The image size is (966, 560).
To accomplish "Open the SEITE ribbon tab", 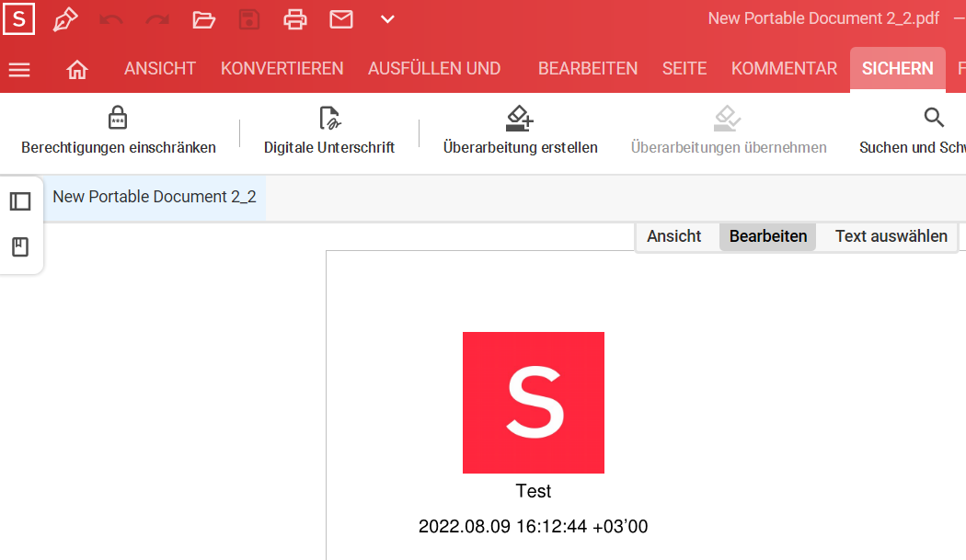I will 684,68.
